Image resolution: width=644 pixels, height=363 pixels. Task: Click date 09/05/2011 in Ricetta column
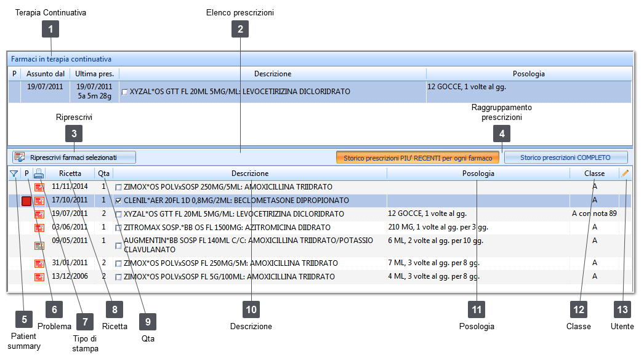[x=70, y=241]
